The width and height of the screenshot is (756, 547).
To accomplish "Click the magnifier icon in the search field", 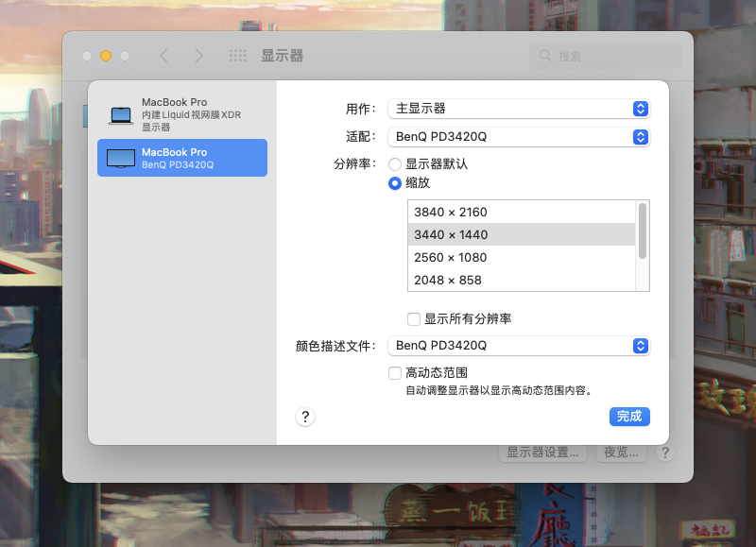I will click(x=545, y=56).
